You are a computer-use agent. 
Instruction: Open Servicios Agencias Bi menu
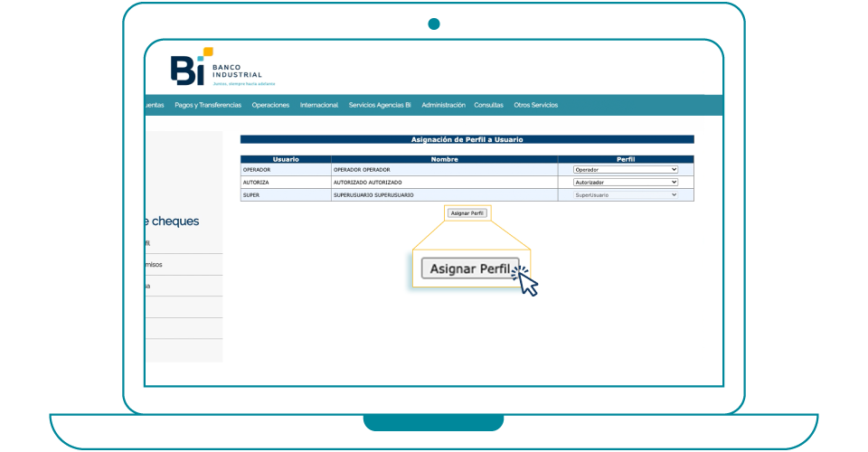point(380,105)
